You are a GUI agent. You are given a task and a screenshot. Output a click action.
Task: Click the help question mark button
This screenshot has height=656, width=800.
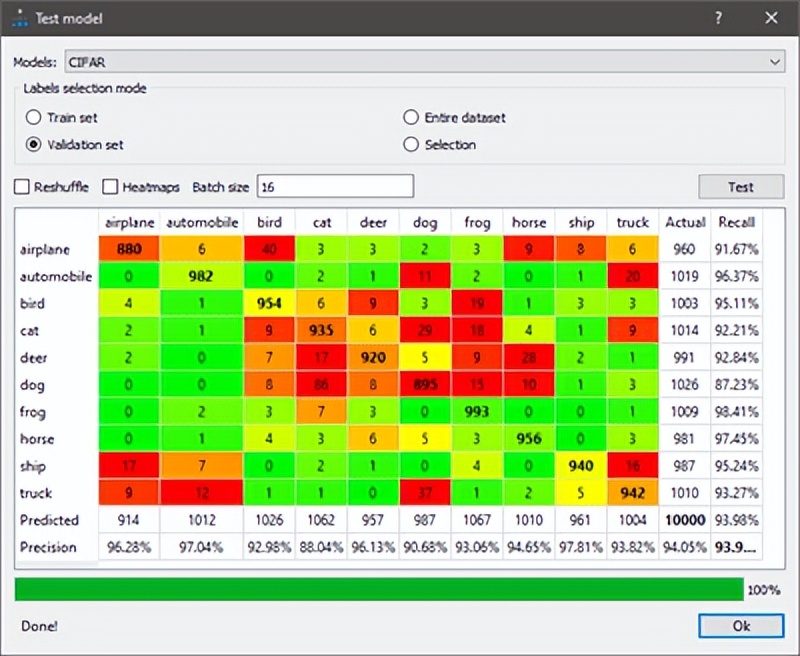(719, 18)
